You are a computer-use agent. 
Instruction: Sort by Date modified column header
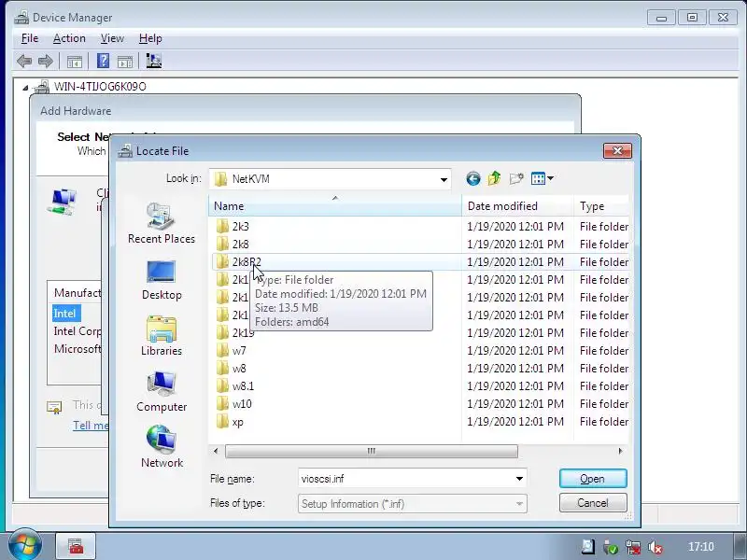coord(517,206)
